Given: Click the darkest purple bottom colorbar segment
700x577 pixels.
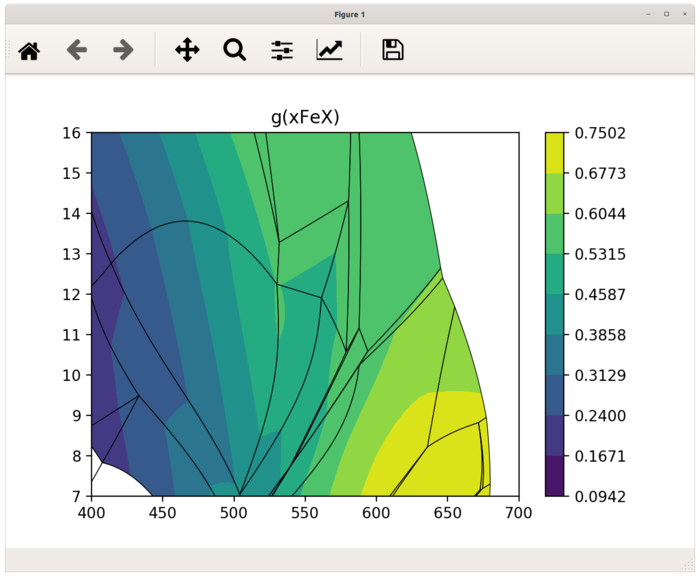Looking at the screenshot, I should (554, 476).
